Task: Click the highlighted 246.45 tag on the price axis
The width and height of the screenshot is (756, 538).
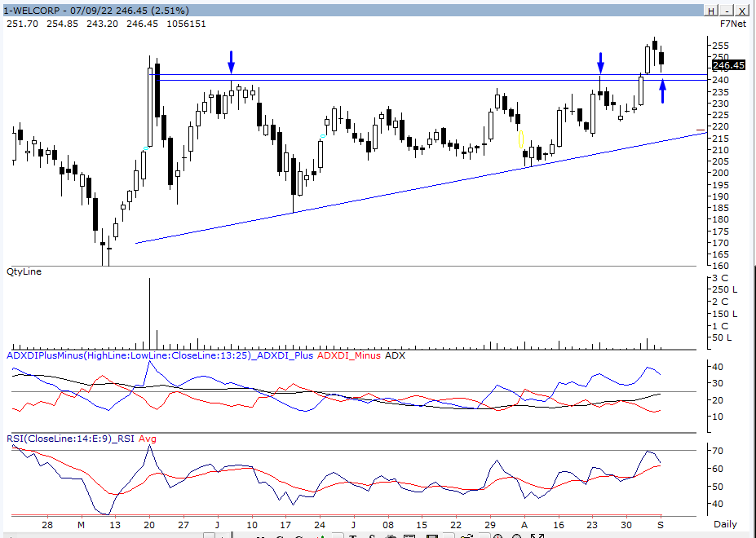Action: (x=728, y=65)
